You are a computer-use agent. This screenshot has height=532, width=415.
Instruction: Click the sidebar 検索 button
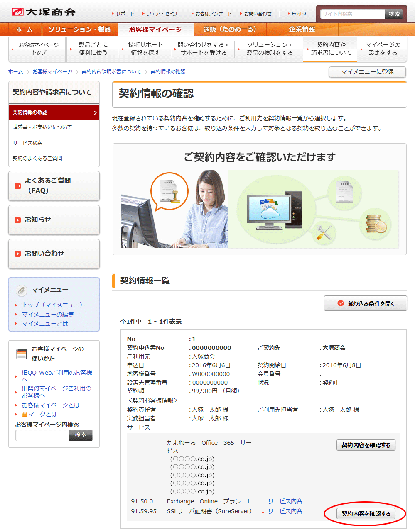tap(81, 435)
